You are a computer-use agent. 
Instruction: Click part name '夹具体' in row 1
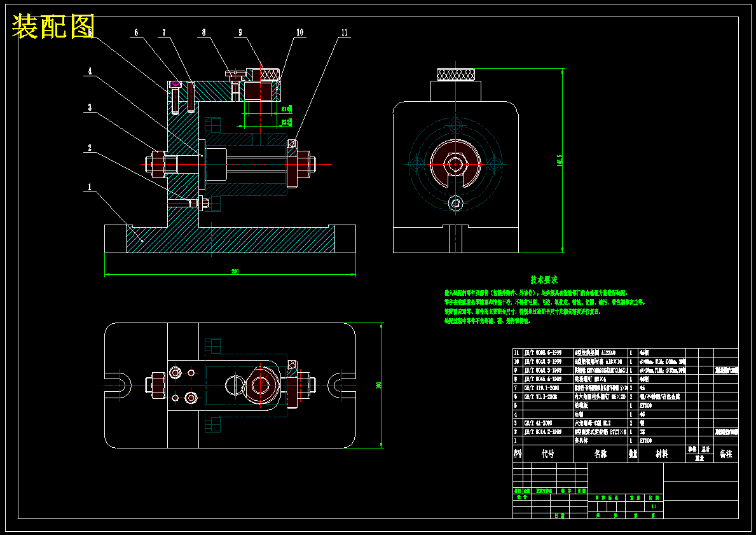(582, 440)
